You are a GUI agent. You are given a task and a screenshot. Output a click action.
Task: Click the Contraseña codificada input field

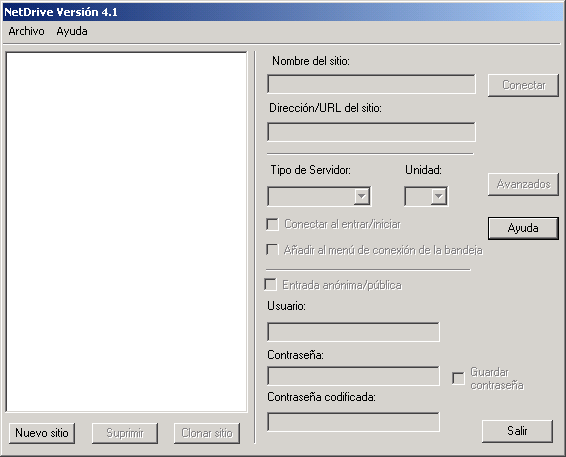pos(353,422)
